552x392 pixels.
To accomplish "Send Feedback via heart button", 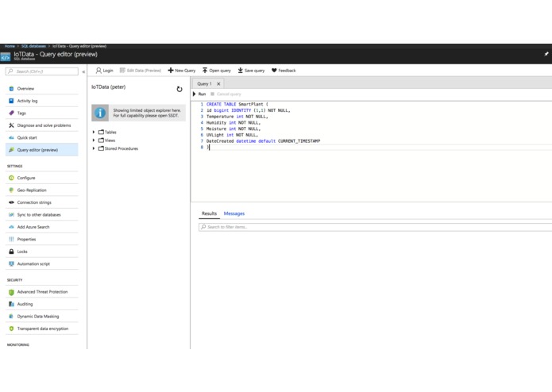I will coord(284,71).
